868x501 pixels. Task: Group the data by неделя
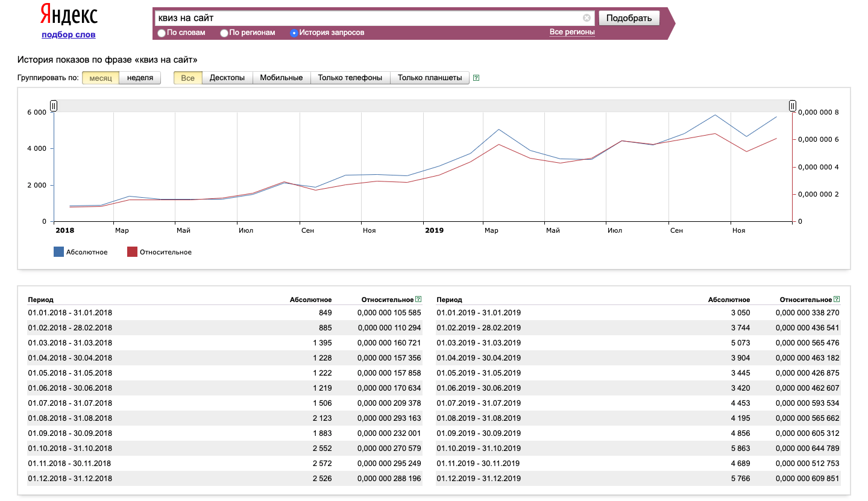tap(140, 78)
